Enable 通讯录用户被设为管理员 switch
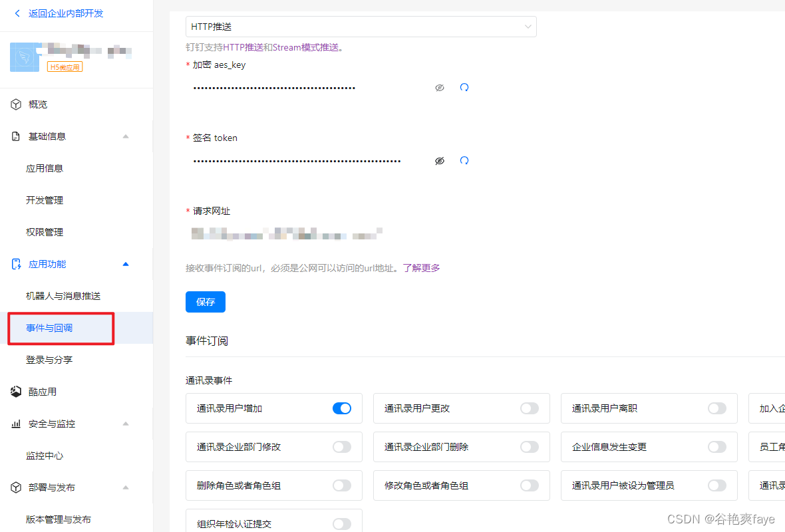 717,485
